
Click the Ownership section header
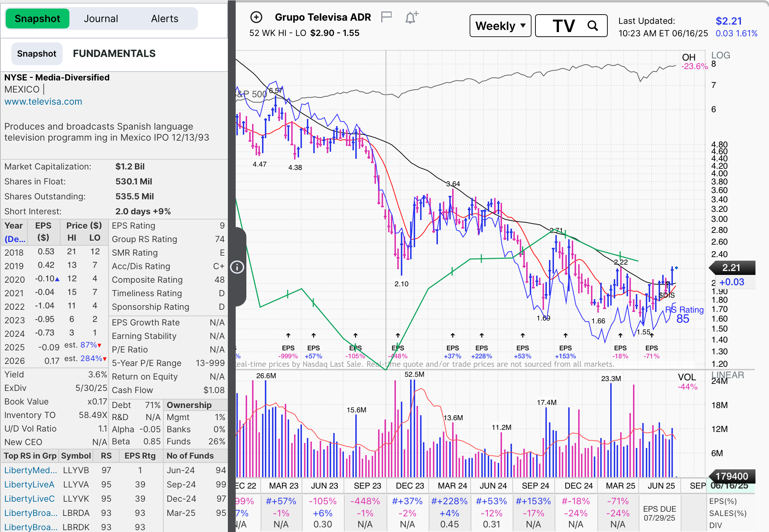click(189, 405)
